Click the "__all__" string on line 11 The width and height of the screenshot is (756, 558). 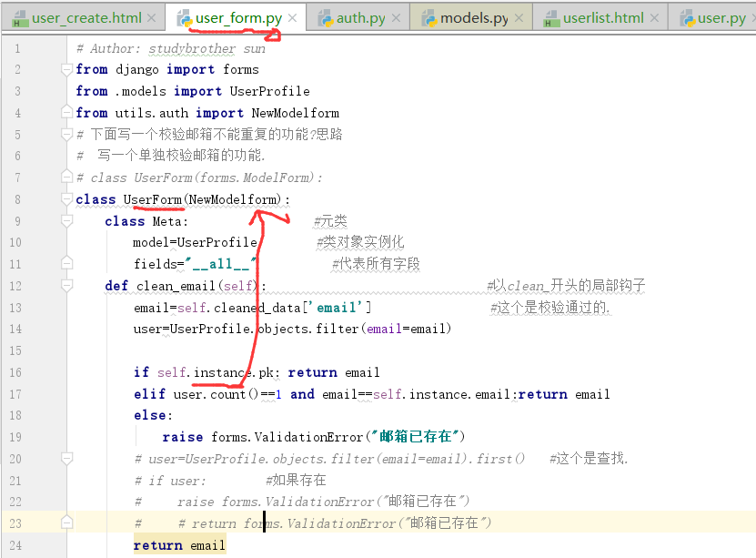point(220,264)
